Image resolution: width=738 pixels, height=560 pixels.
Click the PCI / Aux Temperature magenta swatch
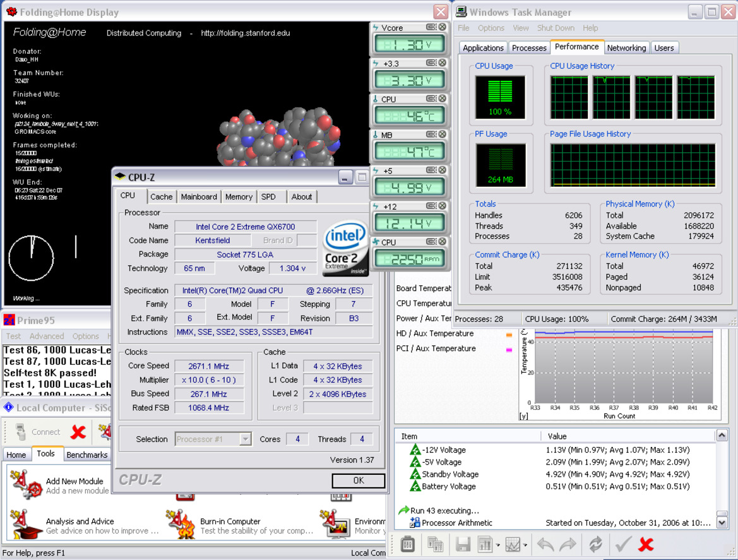[509, 350]
